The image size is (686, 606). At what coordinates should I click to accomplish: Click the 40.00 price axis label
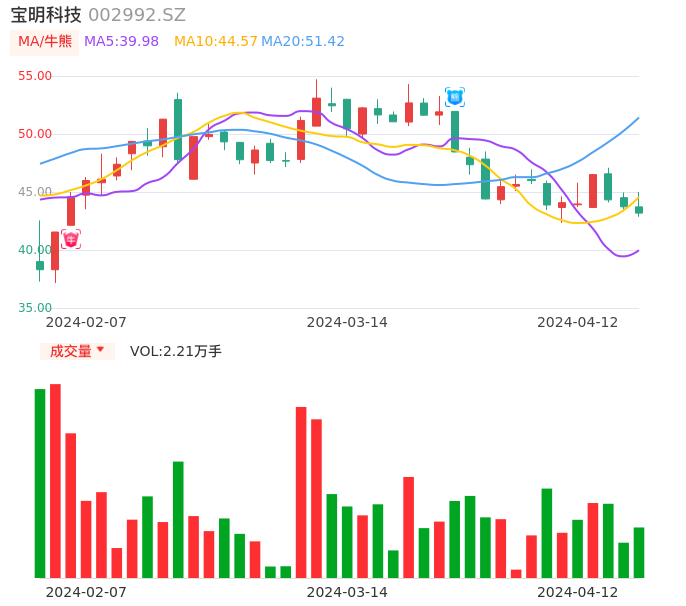[x=35, y=250]
